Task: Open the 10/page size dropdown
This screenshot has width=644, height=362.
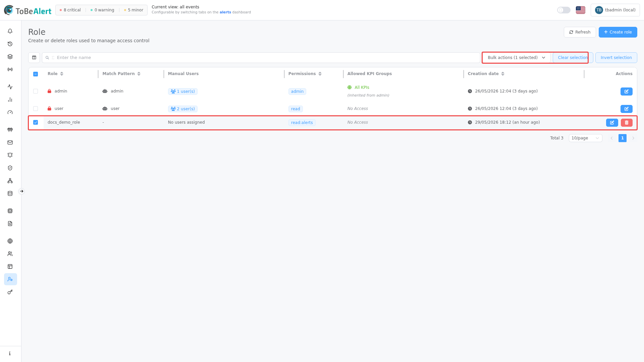Action: 585,138
